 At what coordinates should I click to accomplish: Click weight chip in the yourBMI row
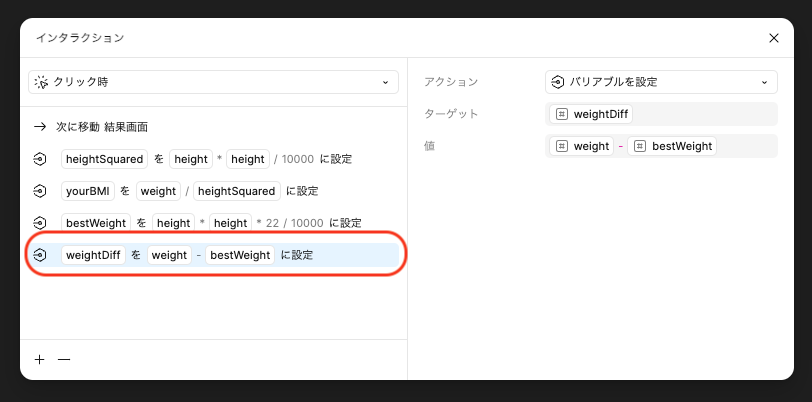158,191
